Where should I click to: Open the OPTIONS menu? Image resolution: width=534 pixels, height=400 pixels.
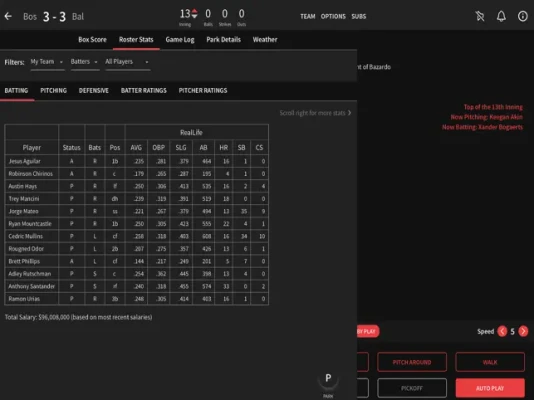333,16
